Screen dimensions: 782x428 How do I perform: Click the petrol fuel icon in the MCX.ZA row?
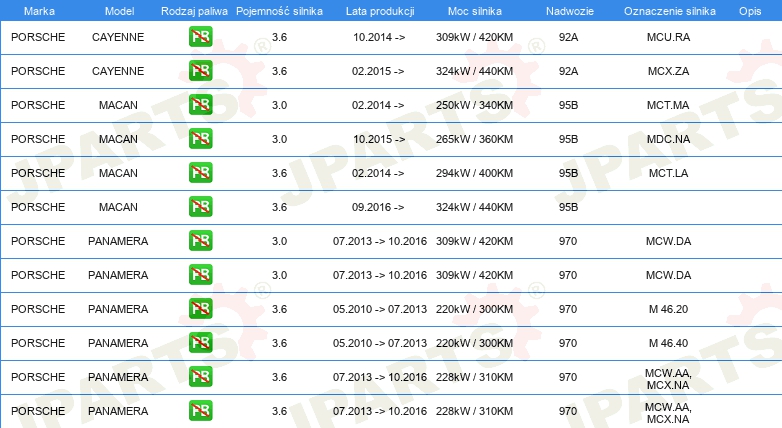coord(200,70)
